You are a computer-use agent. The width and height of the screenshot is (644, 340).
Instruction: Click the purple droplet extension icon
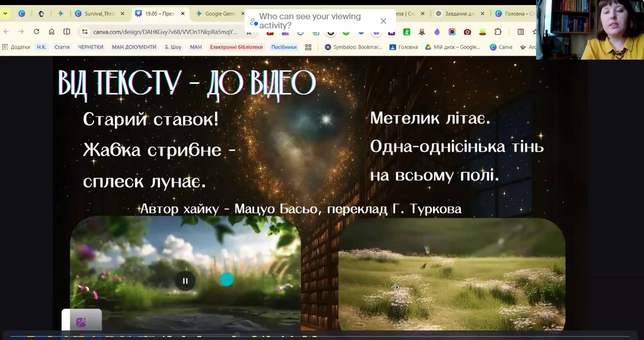[437, 32]
